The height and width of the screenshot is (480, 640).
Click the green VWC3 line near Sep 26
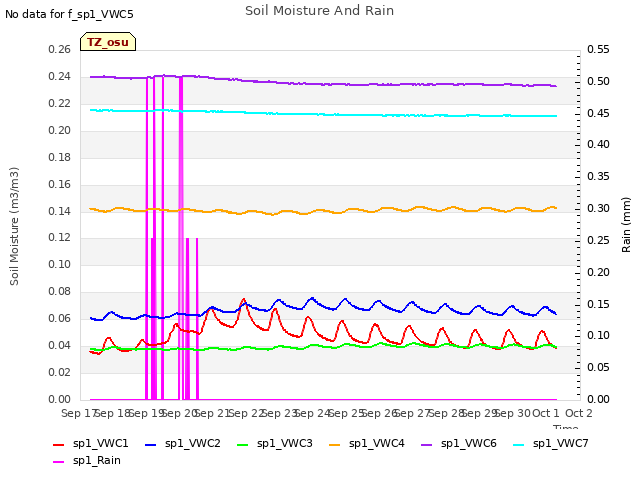click(382, 344)
